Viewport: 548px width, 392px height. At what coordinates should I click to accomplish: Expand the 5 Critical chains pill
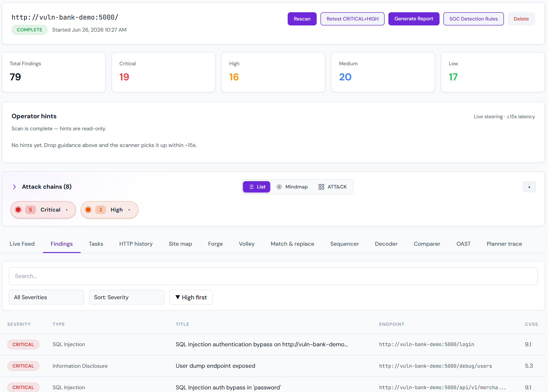(x=43, y=210)
